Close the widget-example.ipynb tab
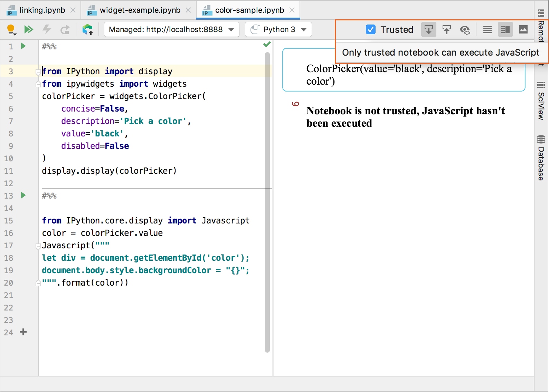This screenshot has height=392, width=549. click(188, 10)
